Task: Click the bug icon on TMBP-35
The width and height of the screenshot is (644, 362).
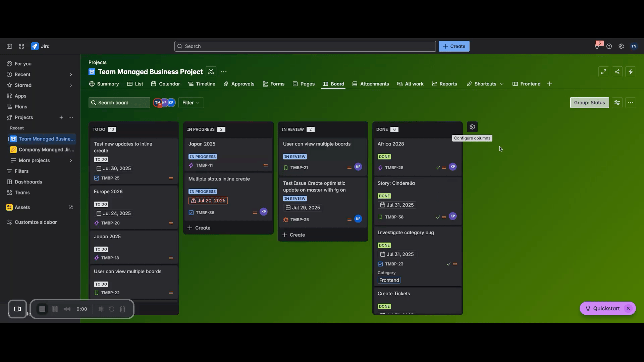Action: [x=286, y=220]
